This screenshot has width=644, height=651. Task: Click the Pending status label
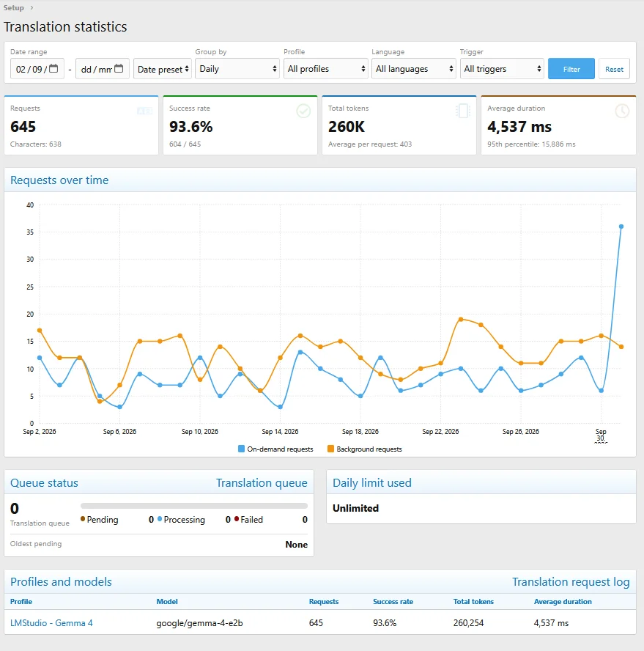pyautogui.click(x=103, y=520)
